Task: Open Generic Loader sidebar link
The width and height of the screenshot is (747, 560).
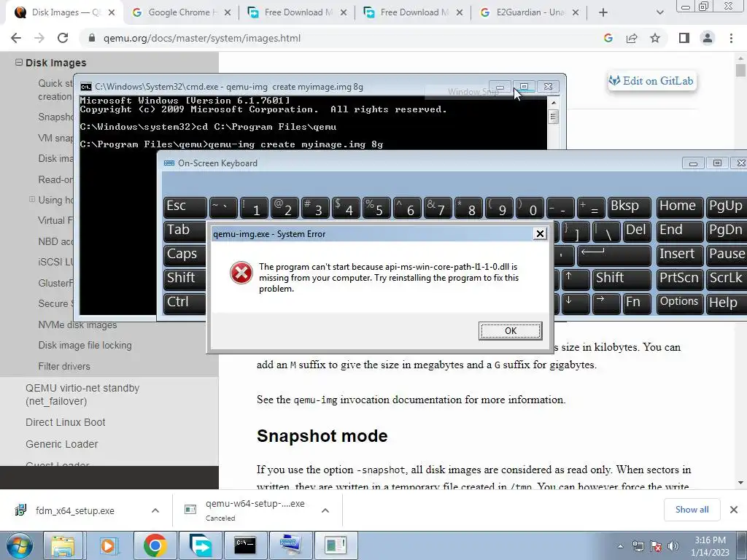Action: [61, 444]
